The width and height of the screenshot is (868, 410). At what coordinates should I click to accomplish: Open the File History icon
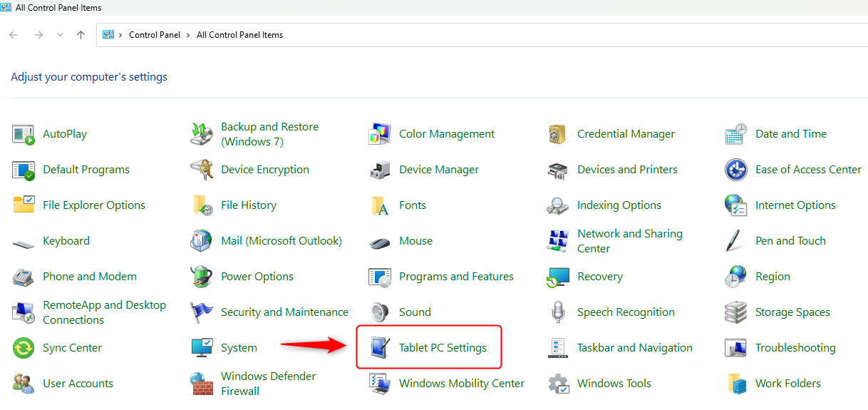pos(202,205)
